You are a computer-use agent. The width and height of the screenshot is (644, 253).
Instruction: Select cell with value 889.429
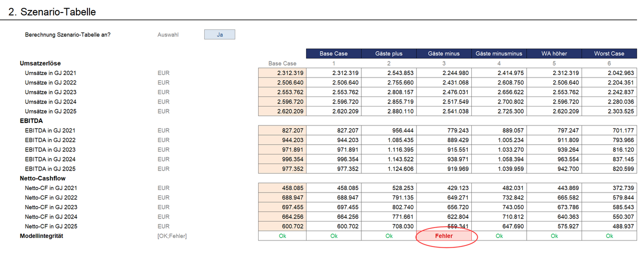click(444, 140)
